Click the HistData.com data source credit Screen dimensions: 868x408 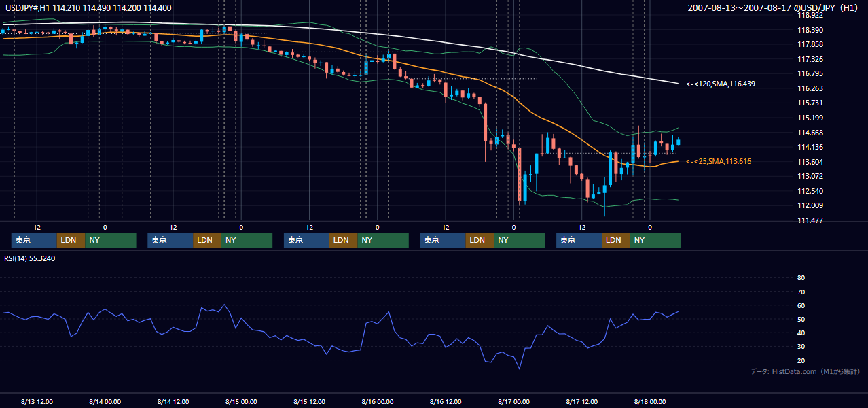click(806, 371)
